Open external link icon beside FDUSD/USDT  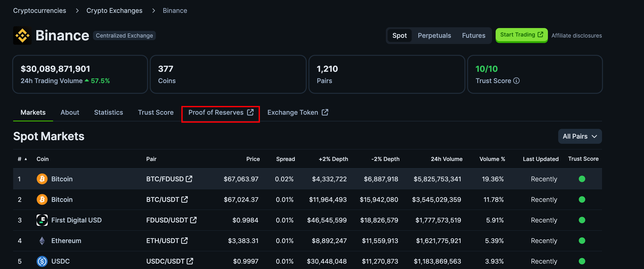pyautogui.click(x=193, y=220)
